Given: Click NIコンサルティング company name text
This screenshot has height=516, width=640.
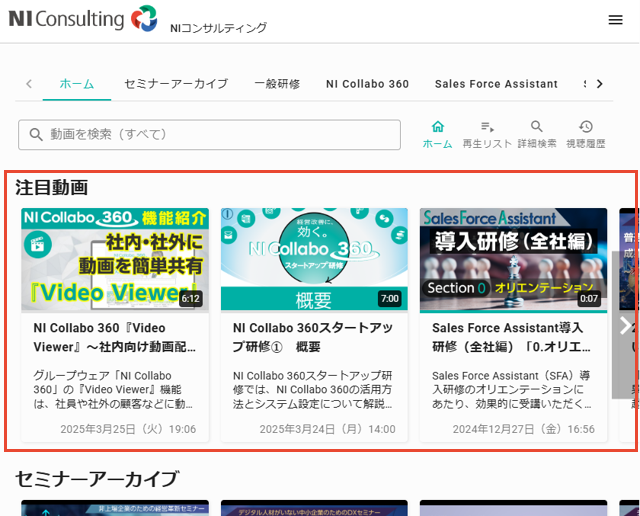Looking at the screenshot, I should [x=218, y=28].
